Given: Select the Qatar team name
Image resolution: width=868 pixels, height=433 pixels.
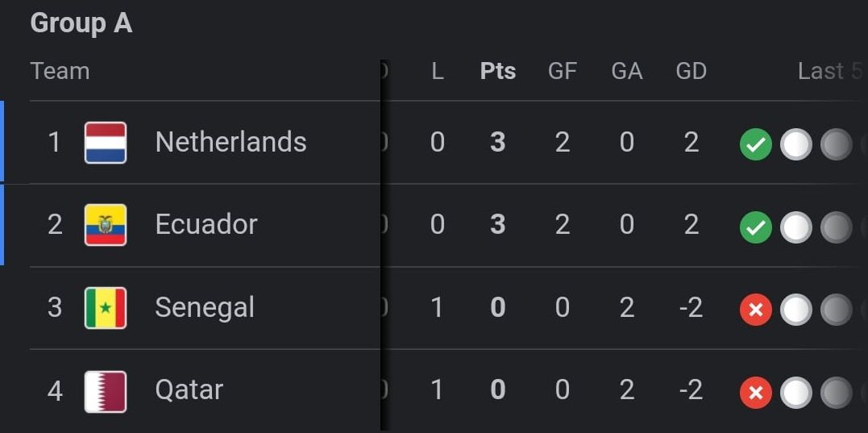Looking at the screenshot, I should (189, 391).
